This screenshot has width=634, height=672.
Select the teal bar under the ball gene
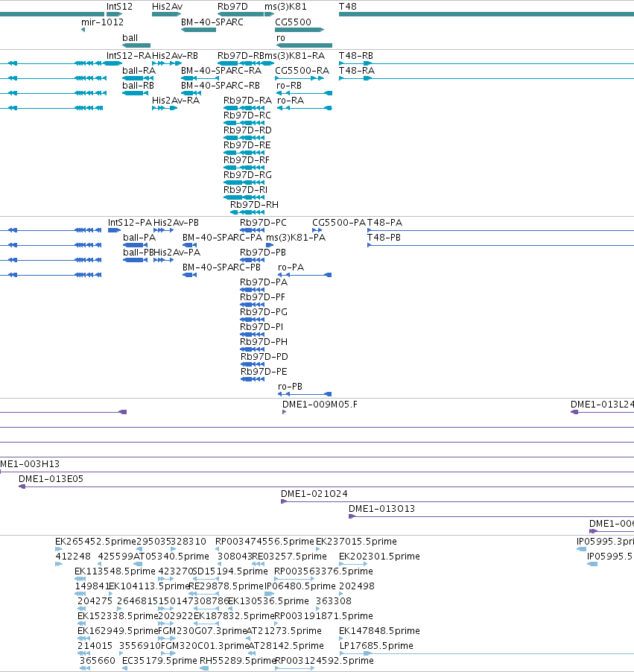(x=136, y=45)
